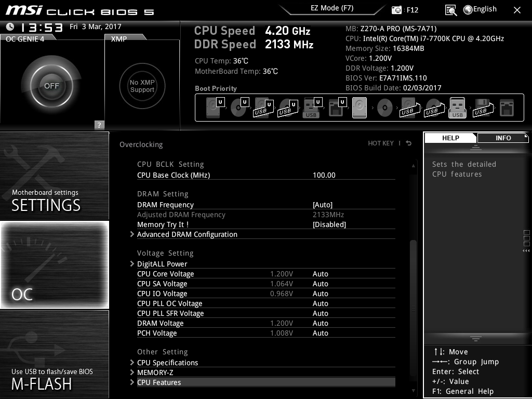
Task: Select the XMP tab label
Action: pos(119,38)
